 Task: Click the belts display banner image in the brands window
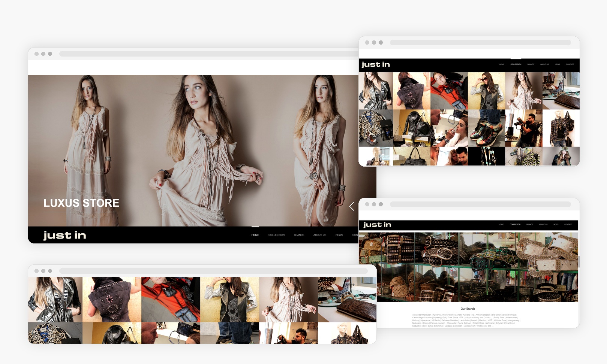pyautogui.click(x=468, y=267)
